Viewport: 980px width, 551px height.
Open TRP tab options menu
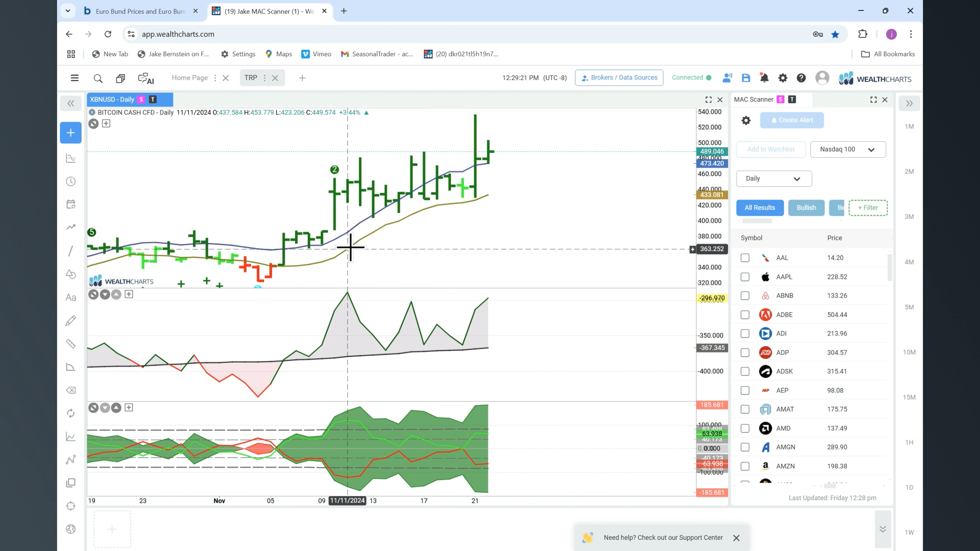[264, 78]
